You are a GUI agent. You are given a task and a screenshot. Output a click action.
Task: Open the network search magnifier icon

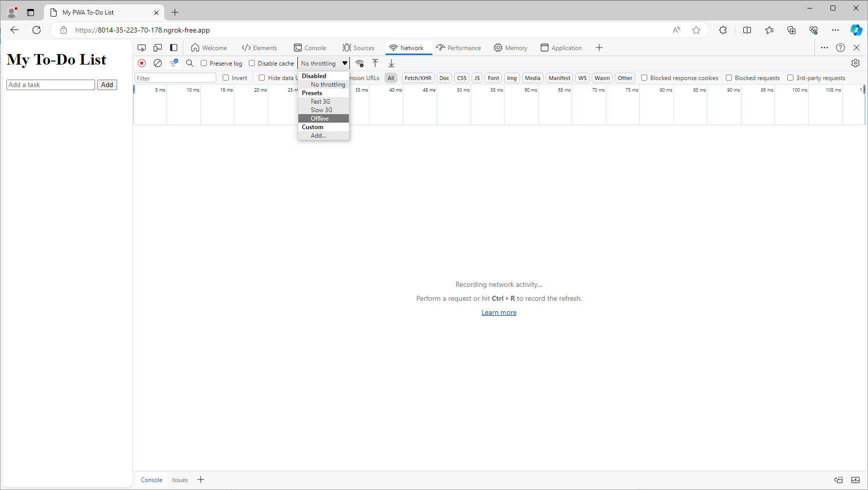pyautogui.click(x=190, y=63)
